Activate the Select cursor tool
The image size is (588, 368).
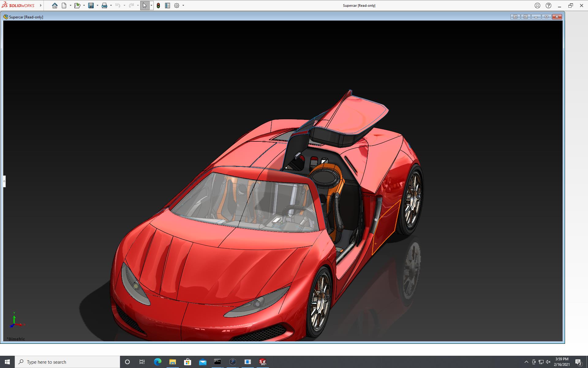[x=145, y=6]
